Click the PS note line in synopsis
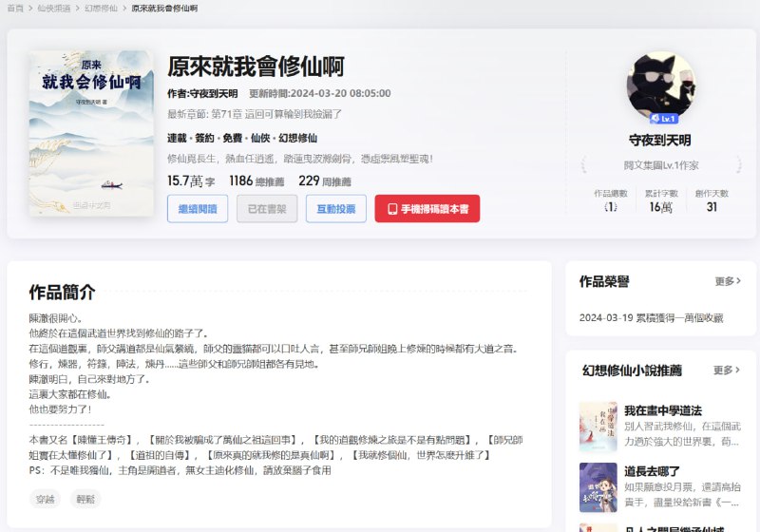760x532 pixels. point(180,470)
